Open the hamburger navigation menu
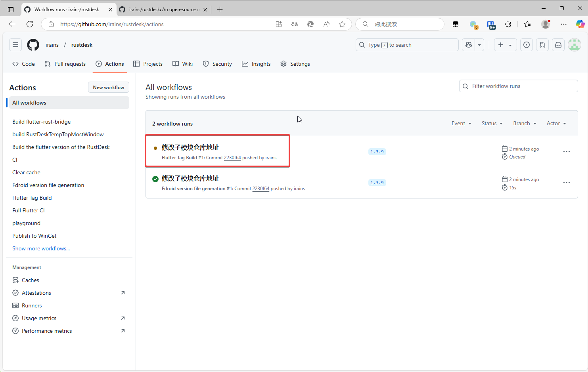Screen dimensions: 588x372 15,45
